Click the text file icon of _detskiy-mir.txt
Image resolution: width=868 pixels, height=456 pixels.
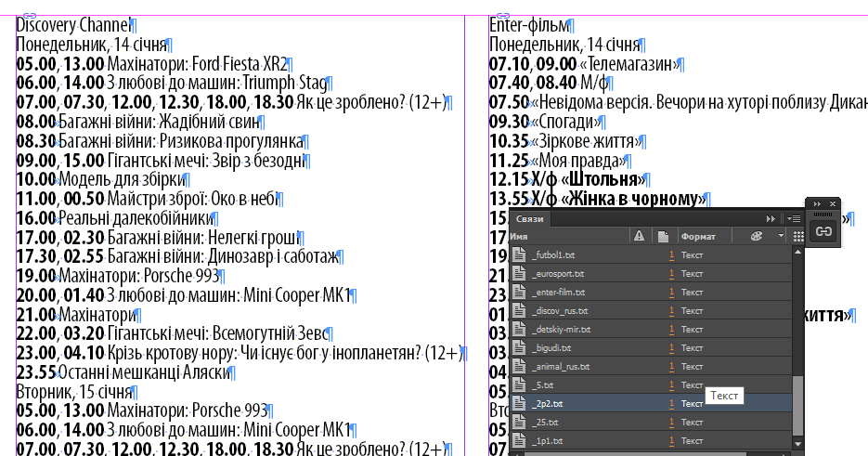point(519,329)
